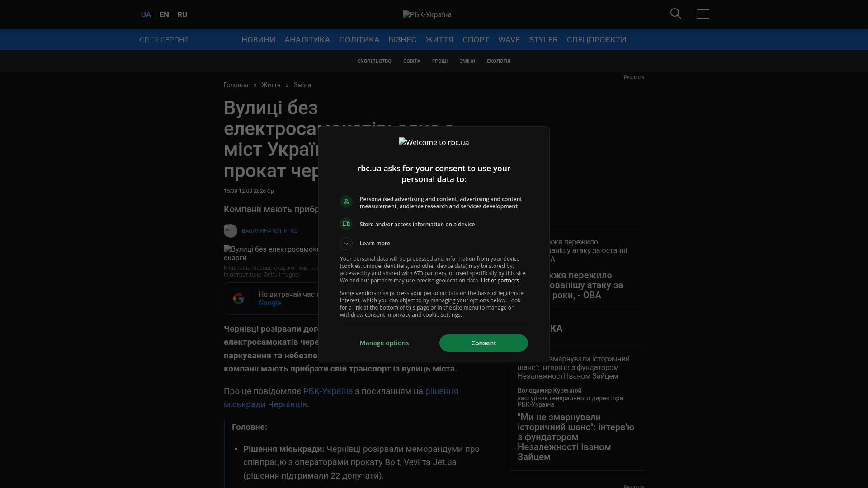Expand the Learn more chevron
Image resolution: width=868 pixels, height=488 pixels.
[346, 244]
